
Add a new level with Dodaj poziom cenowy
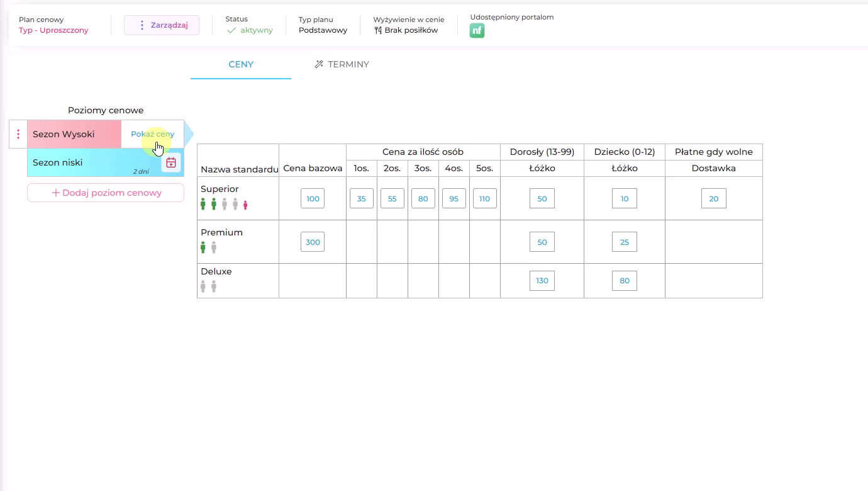click(x=106, y=193)
